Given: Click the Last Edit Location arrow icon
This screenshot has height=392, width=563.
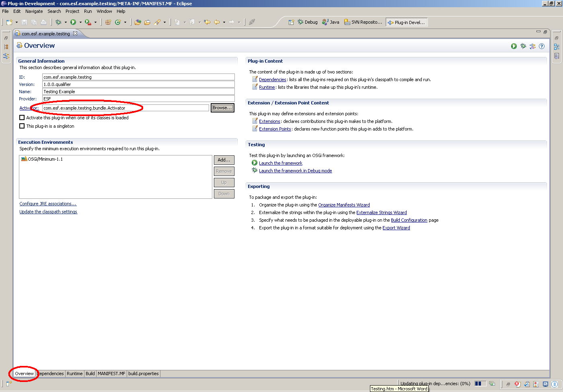Looking at the screenshot, I should [x=207, y=22].
